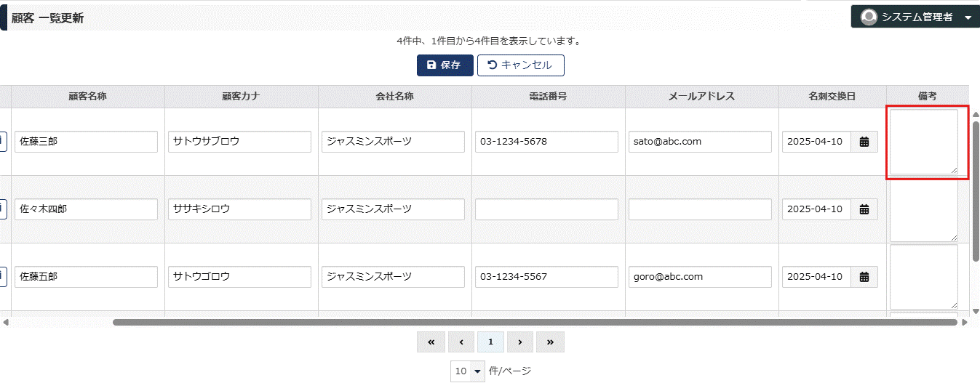Screen dimensions: 980x383
Task: Click the vertical scrollbar of the table
Action: pyautogui.click(x=976, y=191)
